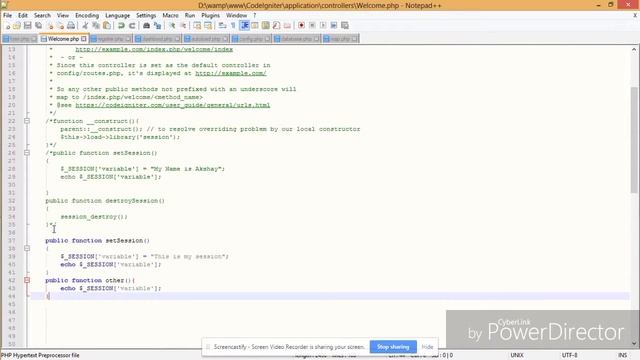The height and width of the screenshot is (360, 640).
Task: Click the vertical scrollbar thumb
Action: click(634, 139)
